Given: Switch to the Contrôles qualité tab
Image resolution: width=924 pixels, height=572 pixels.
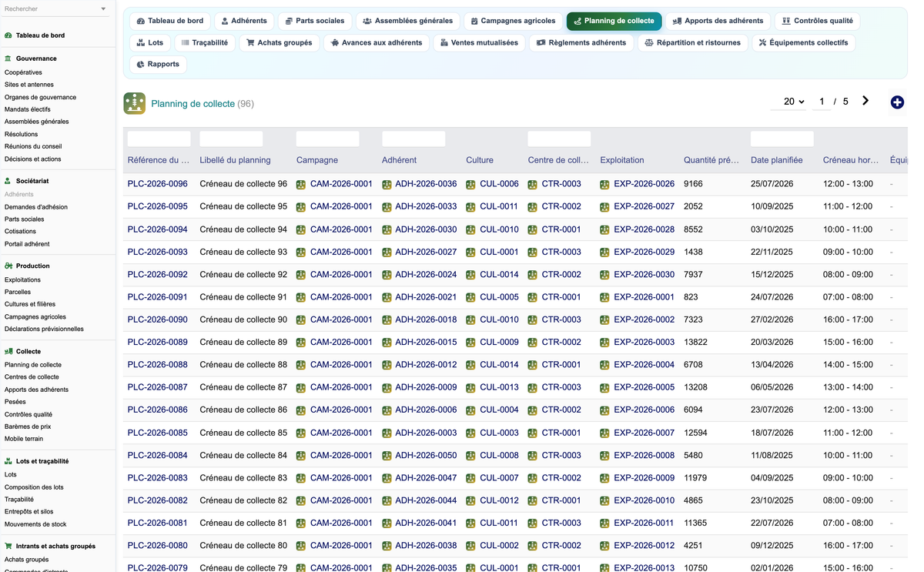Looking at the screenshot, I should (x=817, y=21).
